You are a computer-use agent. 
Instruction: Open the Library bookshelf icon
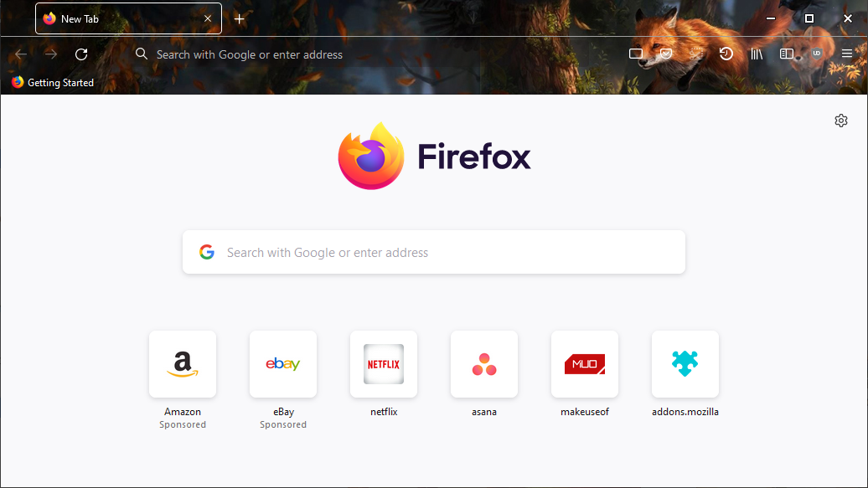pyautogui.click(x=757, y=54)
